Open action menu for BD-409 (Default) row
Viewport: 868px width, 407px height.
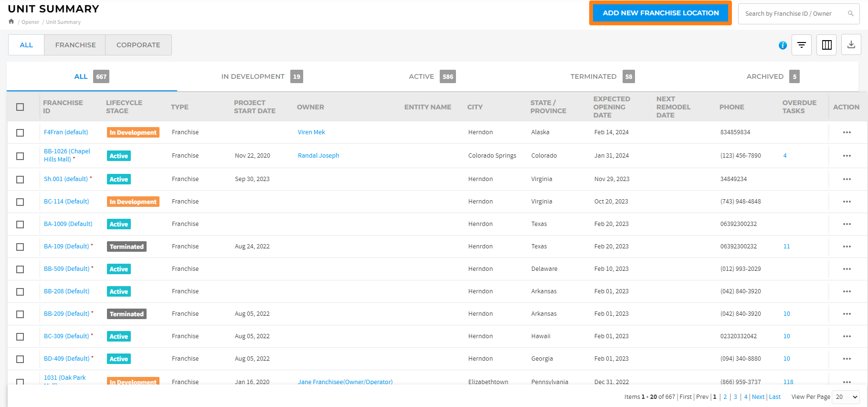click(847, 359)
